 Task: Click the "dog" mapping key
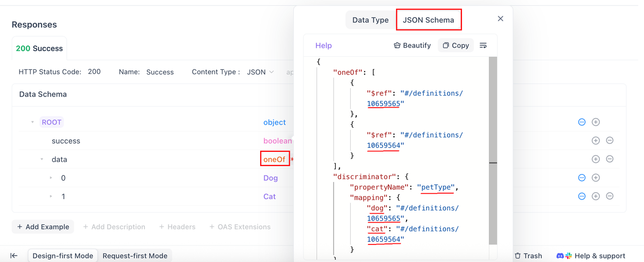click(377, 208)
